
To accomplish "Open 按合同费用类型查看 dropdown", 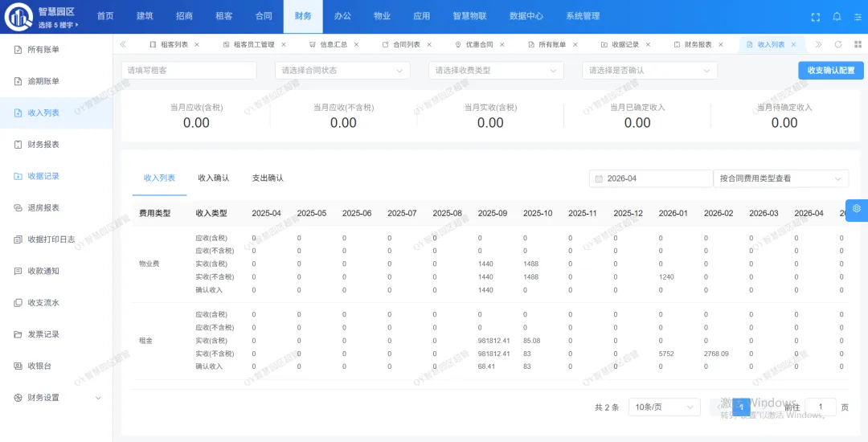I will (781, 178).
